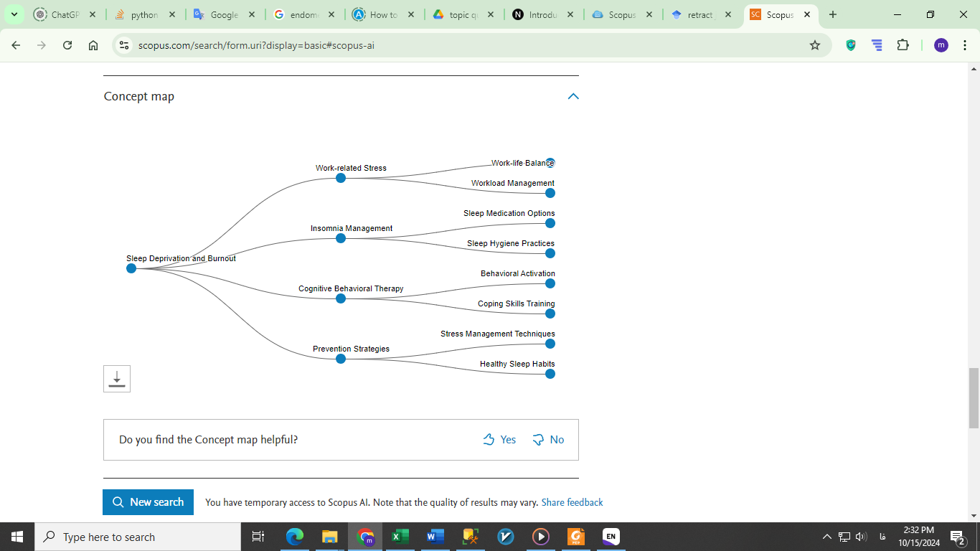Click the page vertical scrollbar thumb
The width and height of the screenshot is (980, 551).
974,398
